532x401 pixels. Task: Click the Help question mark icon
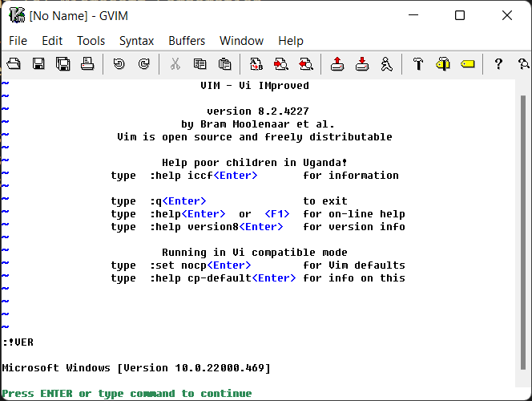pos(498,64)
